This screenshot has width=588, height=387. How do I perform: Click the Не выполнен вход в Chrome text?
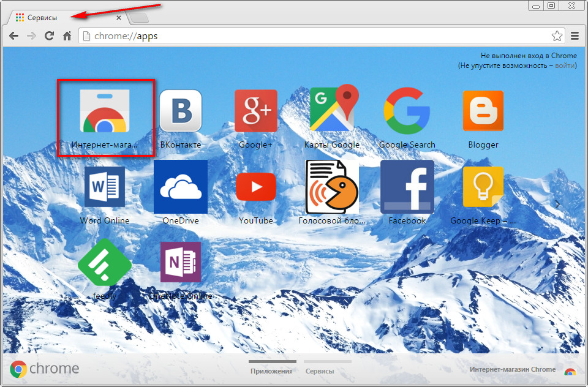point(529,56)
